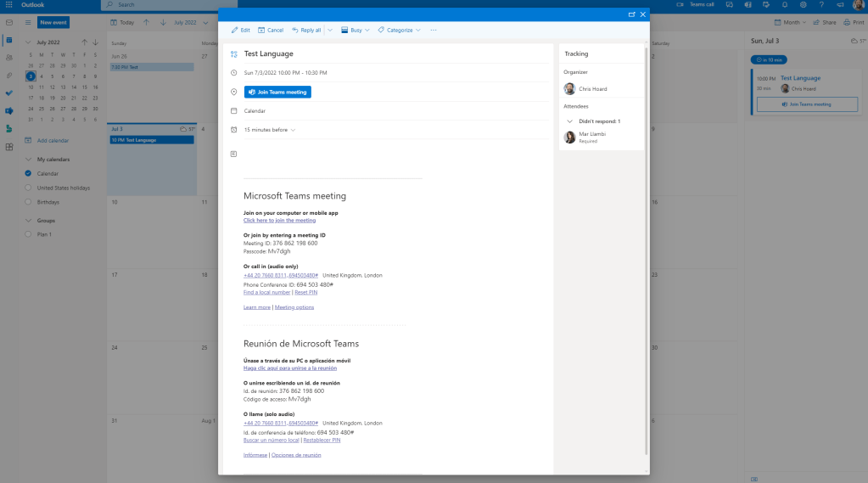Open the more options ellipsis menu
The width and height of the screenshot is (868, 483).
[434, 30]
